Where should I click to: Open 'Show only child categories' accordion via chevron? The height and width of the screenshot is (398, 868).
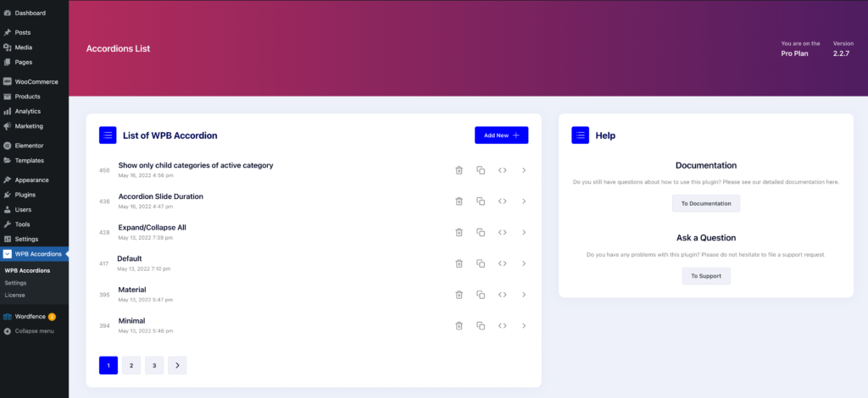point(524,170)
